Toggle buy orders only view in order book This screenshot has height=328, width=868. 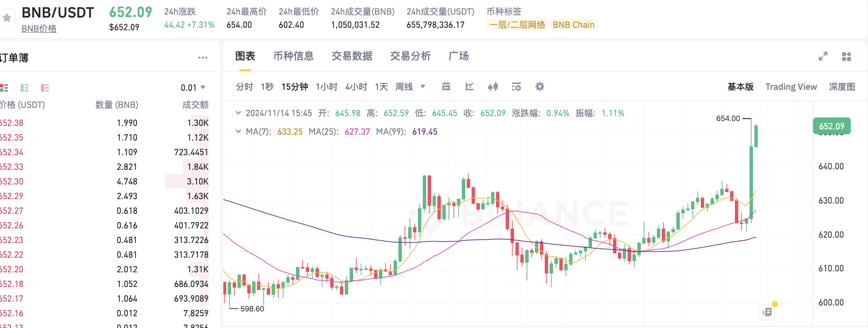24,88
